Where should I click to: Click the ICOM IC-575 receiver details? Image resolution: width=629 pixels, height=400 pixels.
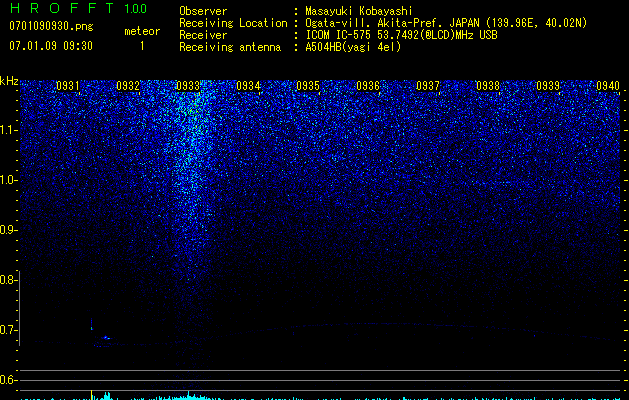click(401, 35)
